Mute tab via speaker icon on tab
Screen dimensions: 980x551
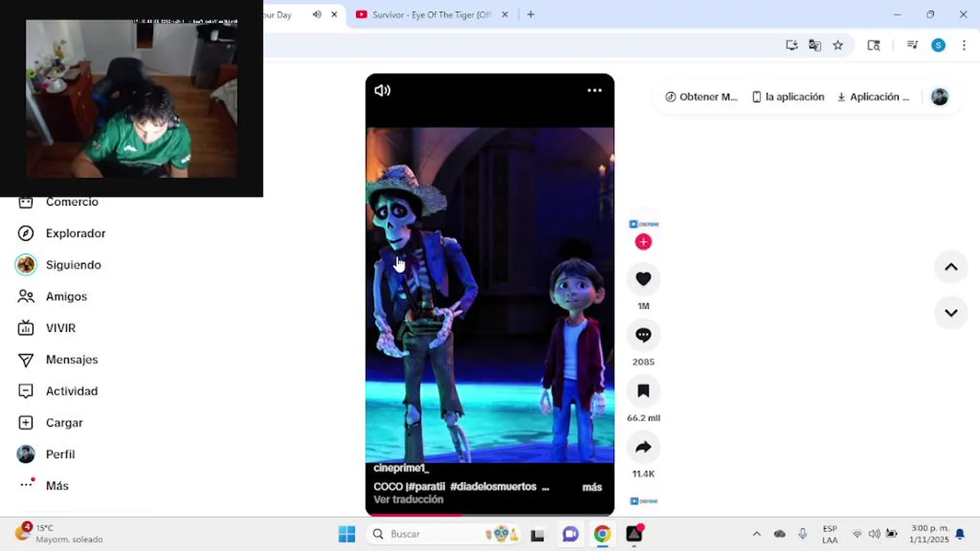(x=317, y=15)
